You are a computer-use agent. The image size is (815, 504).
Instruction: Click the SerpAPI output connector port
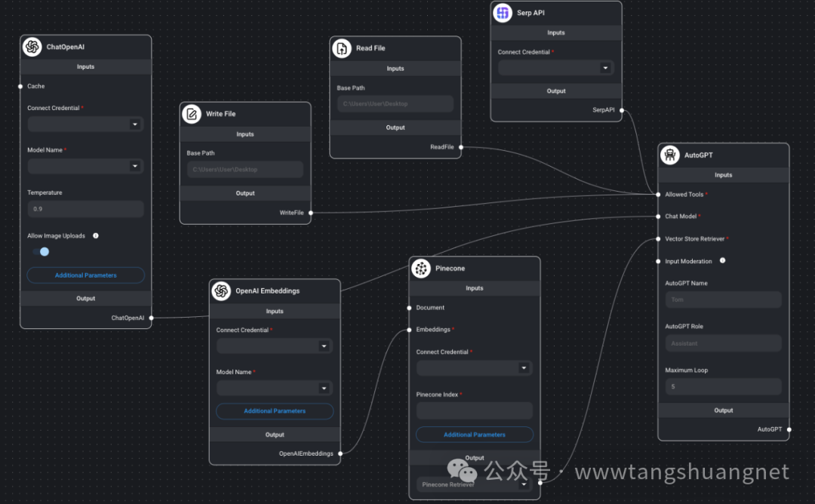click(622, 110)
